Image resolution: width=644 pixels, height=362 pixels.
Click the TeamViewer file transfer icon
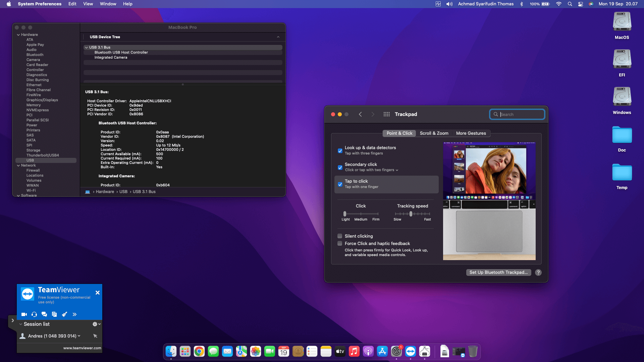(54, 314)
